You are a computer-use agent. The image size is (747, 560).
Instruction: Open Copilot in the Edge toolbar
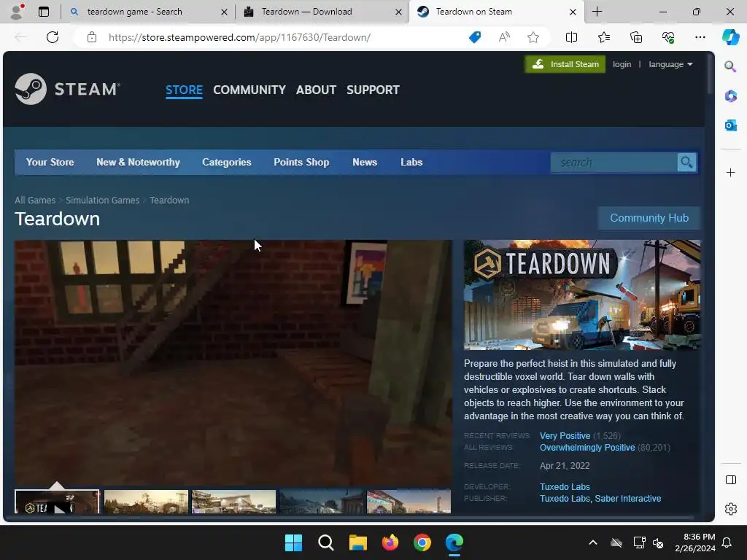[x=730, y=37]
